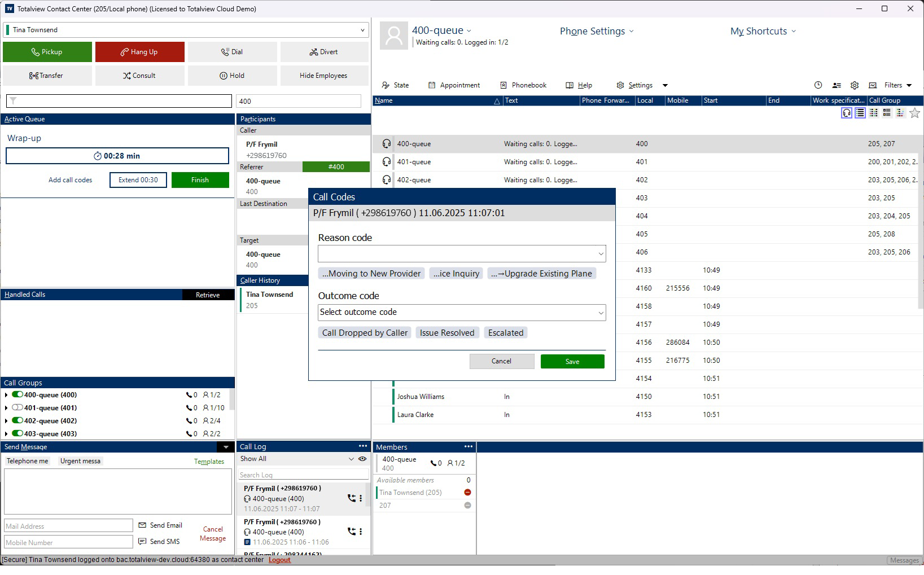924x575 pixels.
Task: Expand the 401-queue tree item in Call Groups
Action: pos(6,408)
